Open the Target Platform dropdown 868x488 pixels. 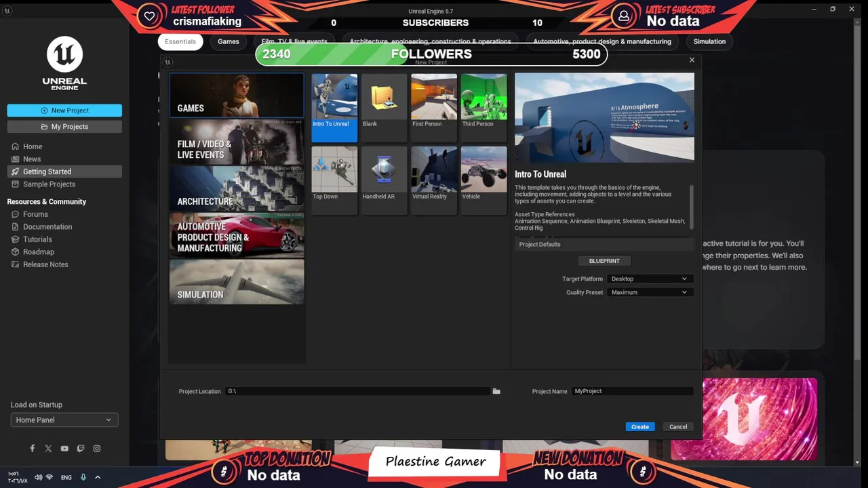click(x=649, y=279)
